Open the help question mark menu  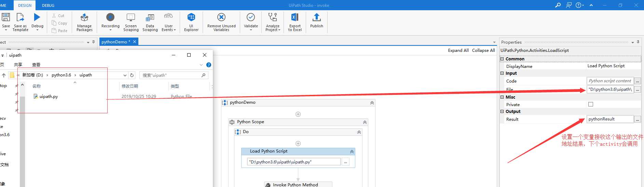coord(580,5)
